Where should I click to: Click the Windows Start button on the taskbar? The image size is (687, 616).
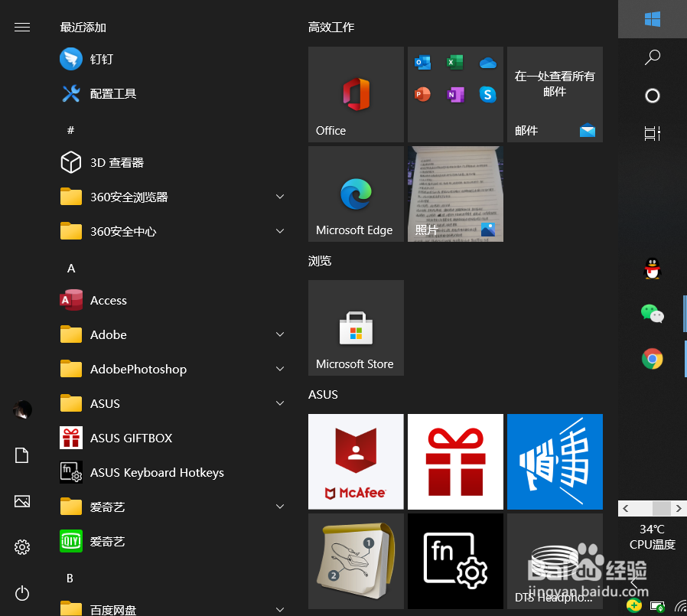click(x=653, y=19)
